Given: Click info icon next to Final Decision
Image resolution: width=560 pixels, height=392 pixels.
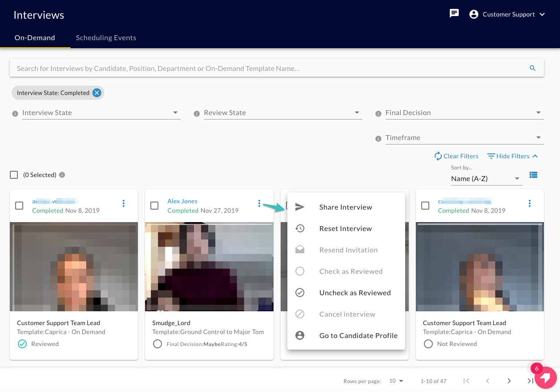Looking at the screenshot, I should pos(378,114).
